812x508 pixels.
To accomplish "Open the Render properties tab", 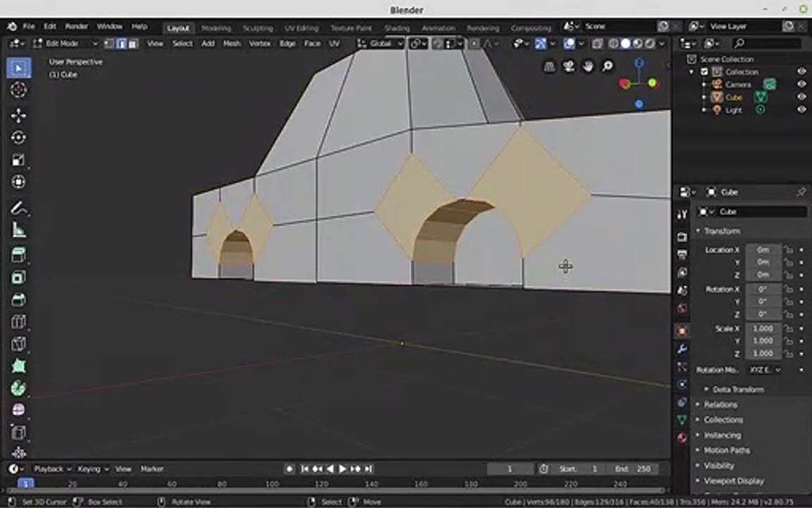I will coord(682,236).
